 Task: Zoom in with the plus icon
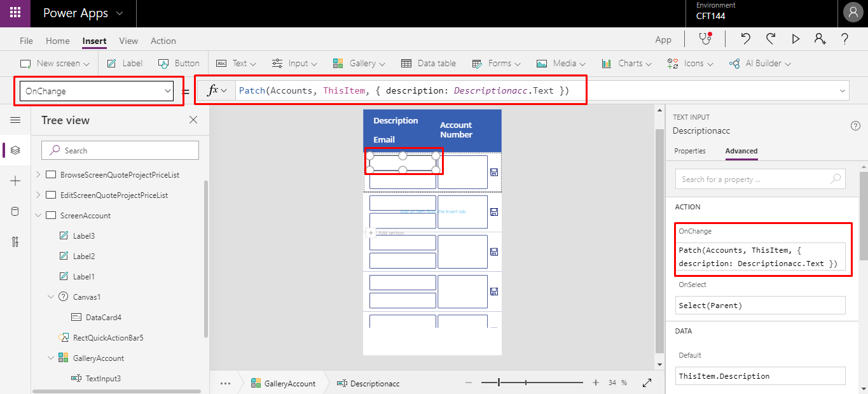[596, 383]
